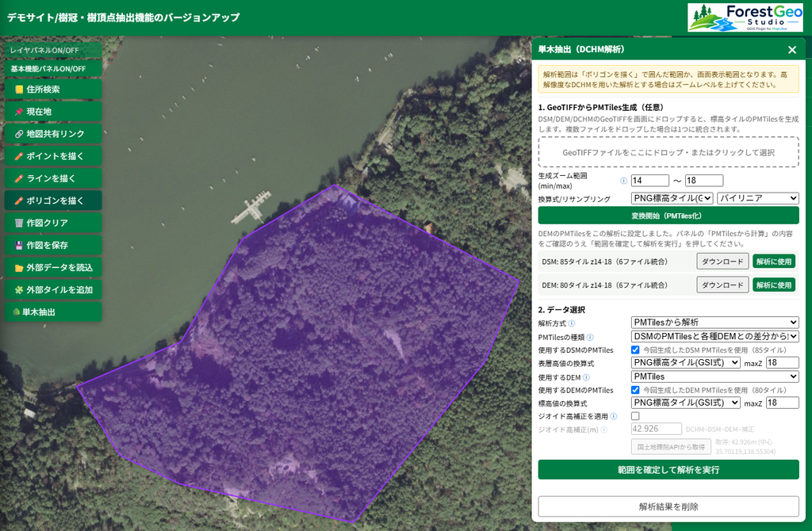The width and height of the screenshot is (812, 531).
Task: Open the 地図共有リンク share link tool
Action: click(x=53, y=133)
